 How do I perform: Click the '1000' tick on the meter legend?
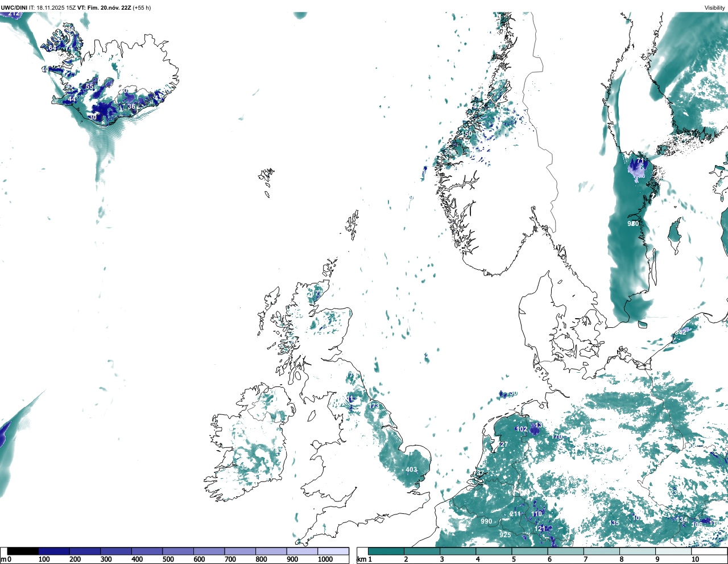point(325,559)
